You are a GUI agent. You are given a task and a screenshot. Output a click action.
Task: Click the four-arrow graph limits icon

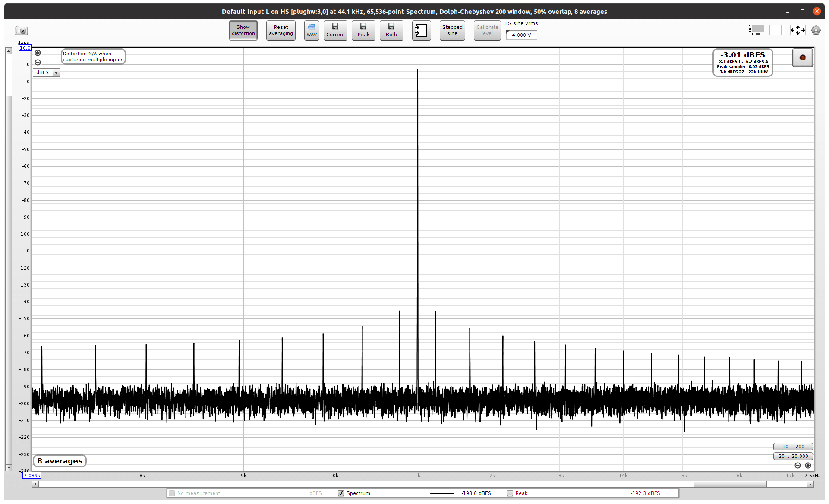click(797, 30)
